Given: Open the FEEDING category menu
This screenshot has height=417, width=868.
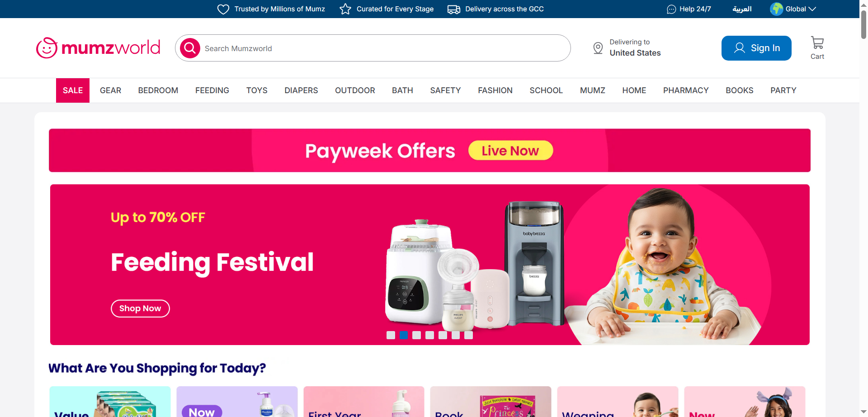Looking at the screenshot, I should point(212,90).
